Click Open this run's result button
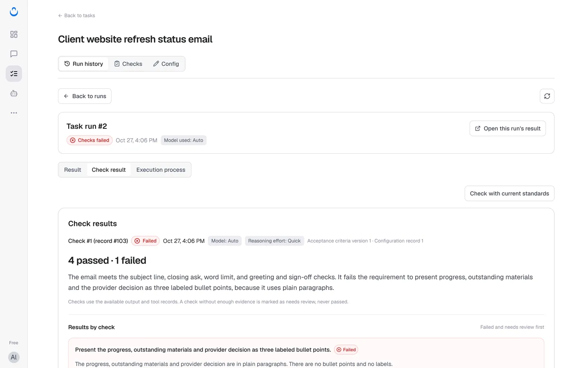 pos(508,128)
